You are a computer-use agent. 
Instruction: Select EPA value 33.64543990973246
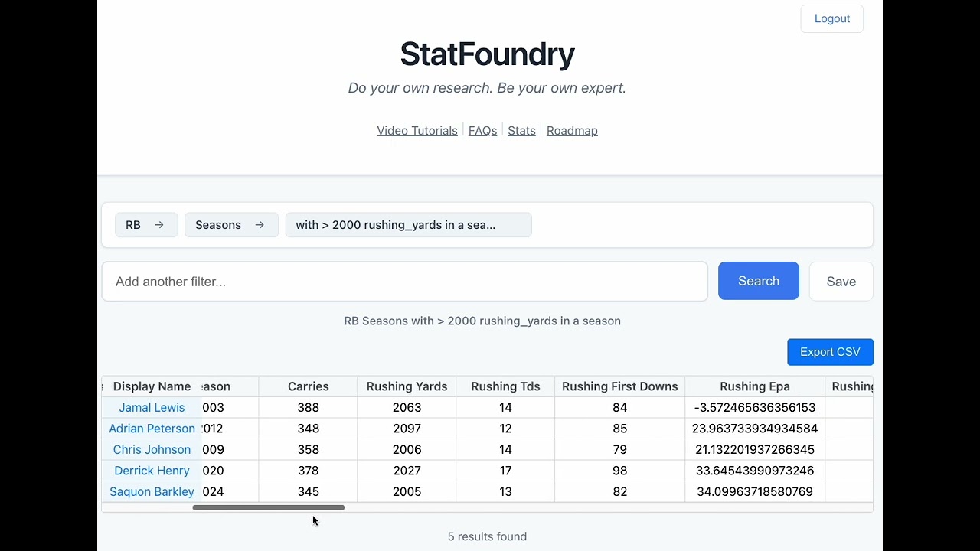pyautogui.click(x=755, y=471)
